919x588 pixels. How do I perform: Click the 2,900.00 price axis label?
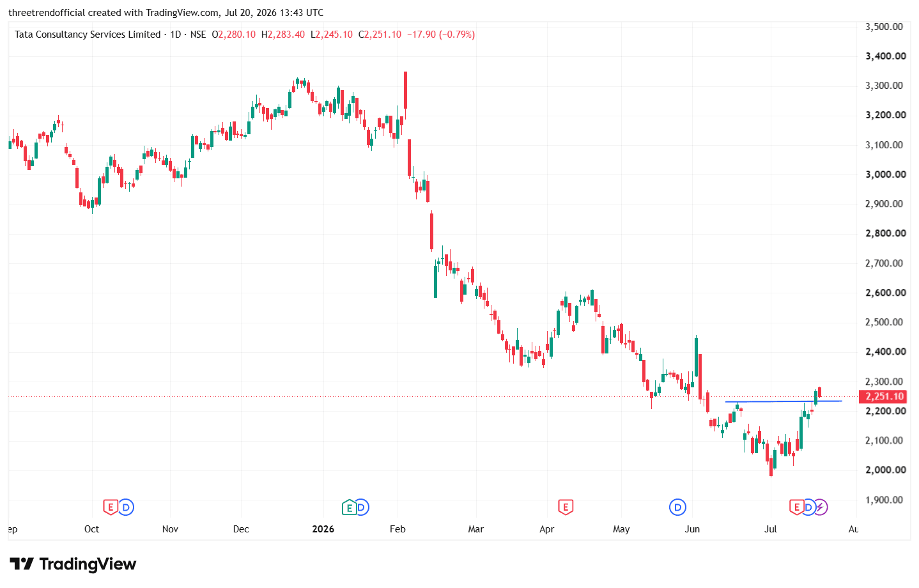click(x=884, y=204)
